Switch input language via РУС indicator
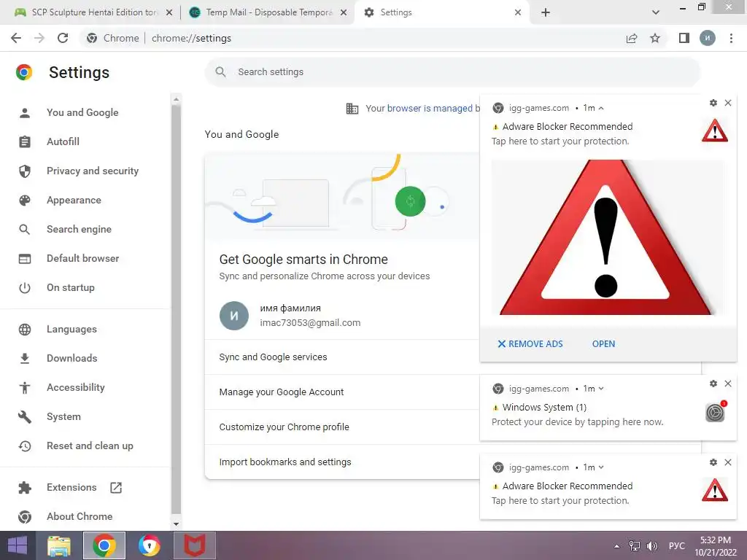Image resolution: width=747 pixels, height=560 pixels. [x=676, y=546]
